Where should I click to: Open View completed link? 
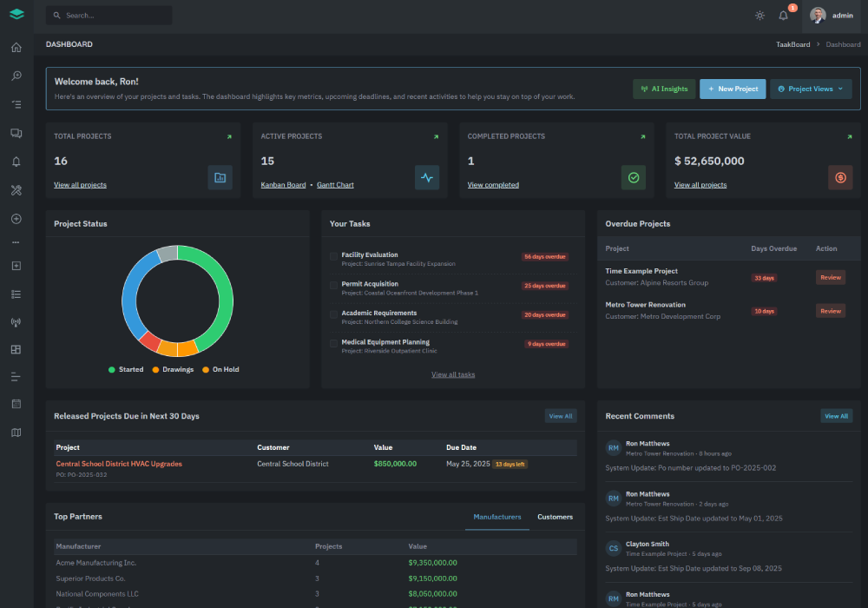click(493, 185)
